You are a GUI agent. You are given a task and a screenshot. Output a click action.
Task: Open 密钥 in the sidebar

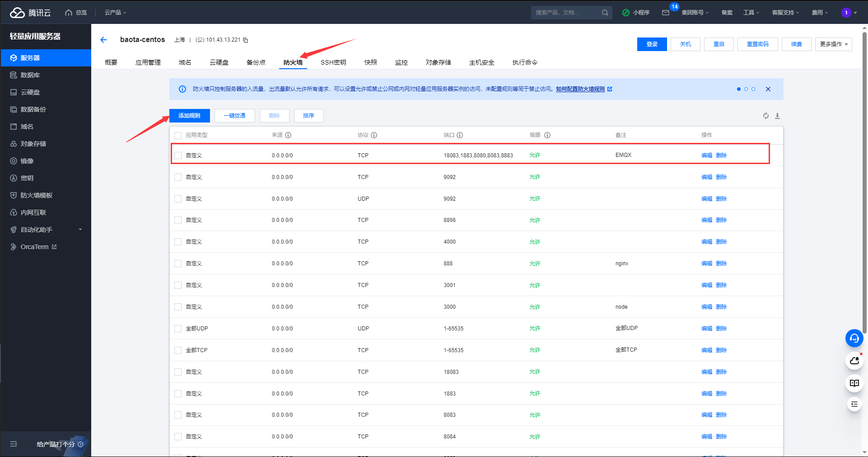(46, 178)
